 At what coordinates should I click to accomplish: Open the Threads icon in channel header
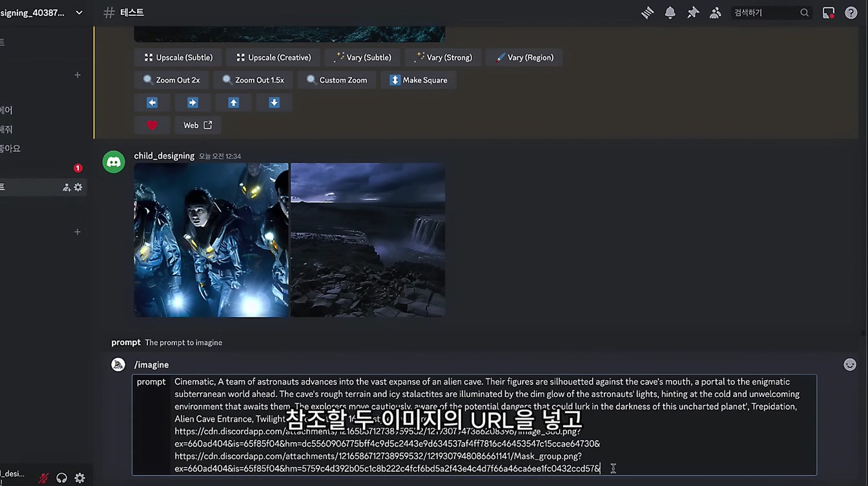click(647, 13)
